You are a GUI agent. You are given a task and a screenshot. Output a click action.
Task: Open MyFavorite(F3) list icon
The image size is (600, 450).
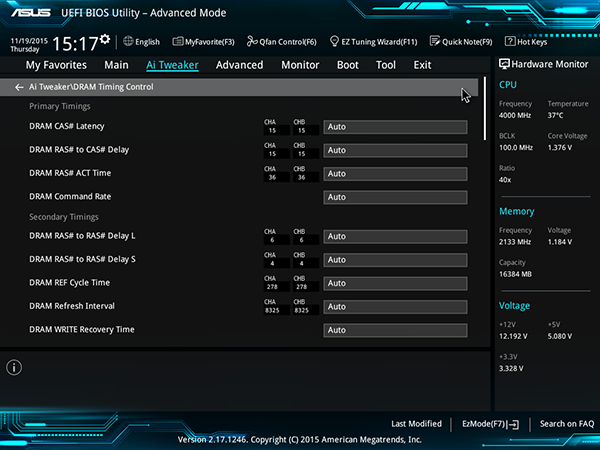[178, 41]
